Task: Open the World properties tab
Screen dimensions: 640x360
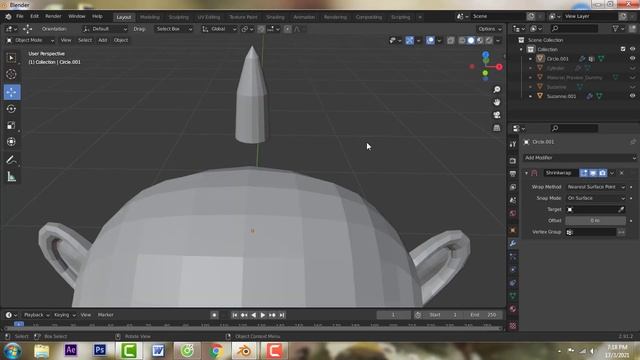Action: point(513,213)
